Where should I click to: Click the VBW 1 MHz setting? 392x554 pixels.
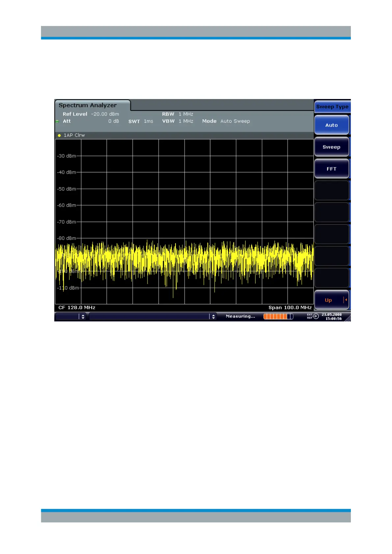tap(177, 121)
